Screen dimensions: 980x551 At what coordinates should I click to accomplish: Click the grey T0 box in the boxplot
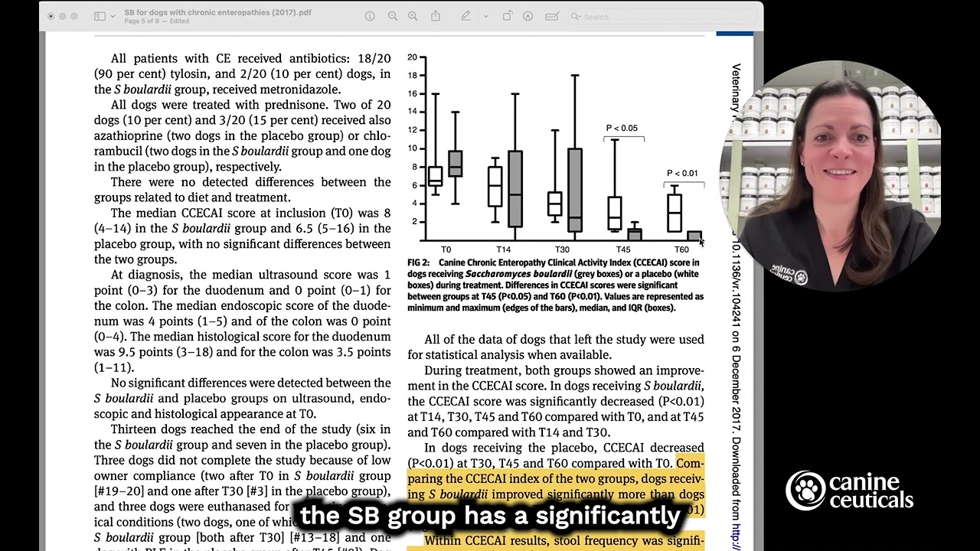(x=454, y=163)
